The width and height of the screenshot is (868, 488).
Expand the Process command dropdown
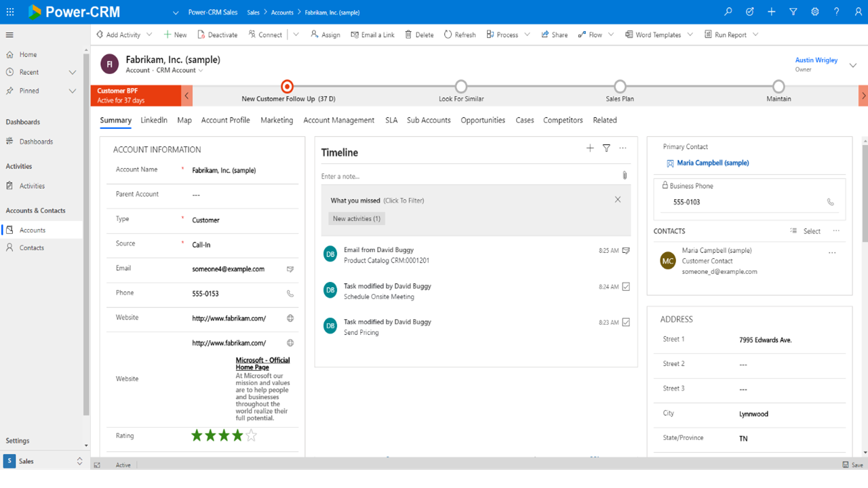(x=527, y=35)
